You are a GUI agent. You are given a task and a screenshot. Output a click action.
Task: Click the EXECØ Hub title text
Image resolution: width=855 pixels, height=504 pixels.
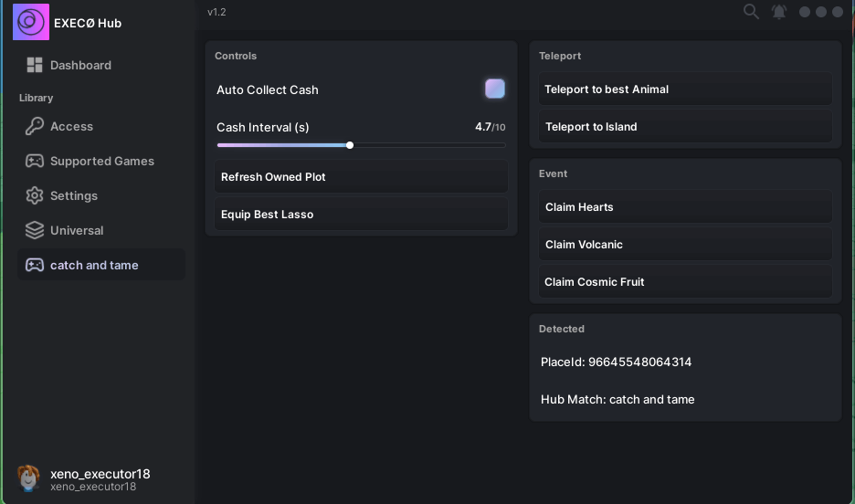[x=88, y=23]
